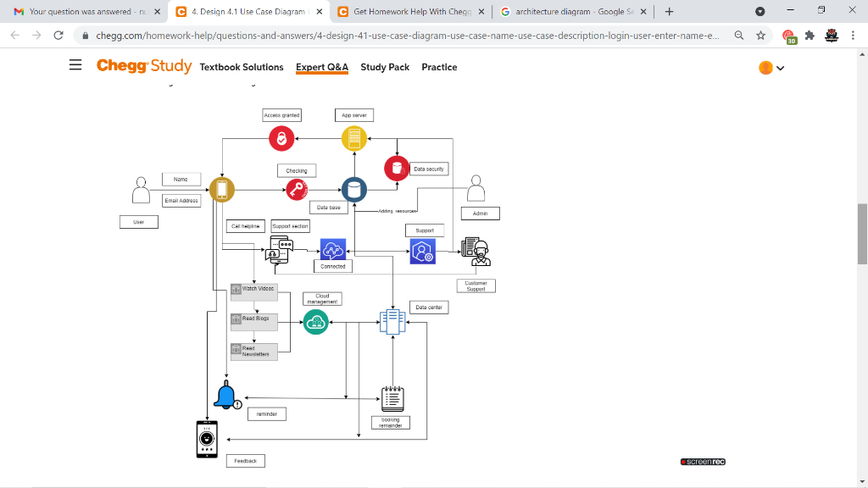Select the gold smartphone user device icon
Screen dimensions: 868x488
click(222, 189)
